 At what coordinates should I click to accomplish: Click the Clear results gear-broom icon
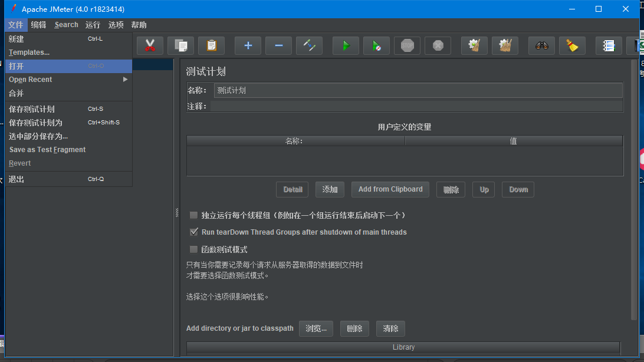474,45
